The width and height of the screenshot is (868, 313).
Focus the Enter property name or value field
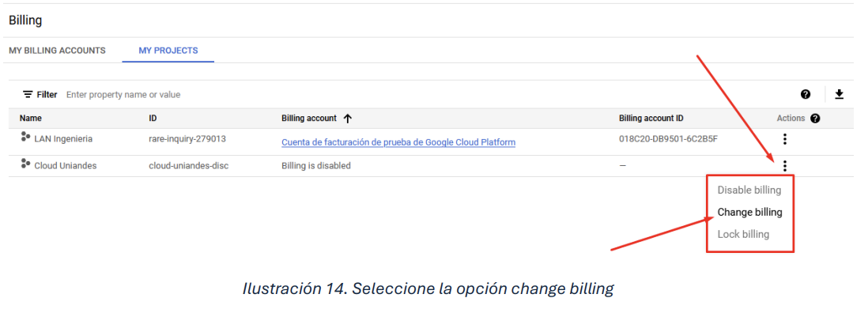coord(123,95)
